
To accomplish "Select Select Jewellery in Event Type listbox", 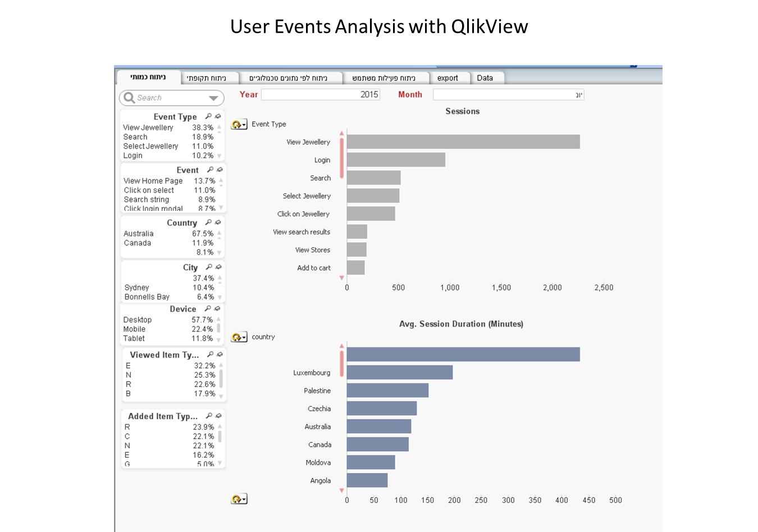I will (x=168, y=146).
